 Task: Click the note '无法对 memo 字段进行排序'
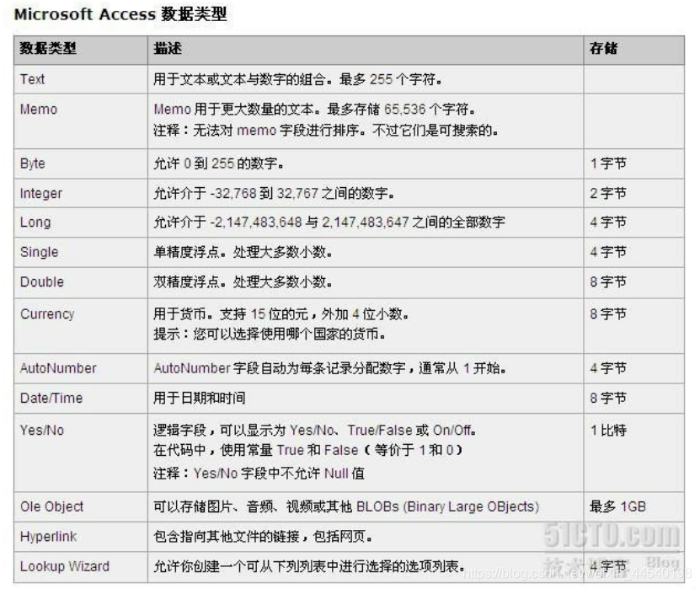[x=276, y=130]
